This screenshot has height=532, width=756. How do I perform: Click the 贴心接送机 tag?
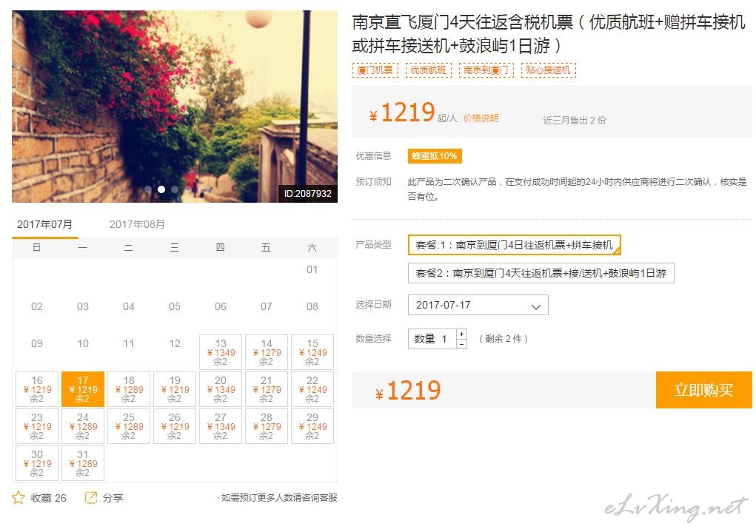tap(548, 70)
